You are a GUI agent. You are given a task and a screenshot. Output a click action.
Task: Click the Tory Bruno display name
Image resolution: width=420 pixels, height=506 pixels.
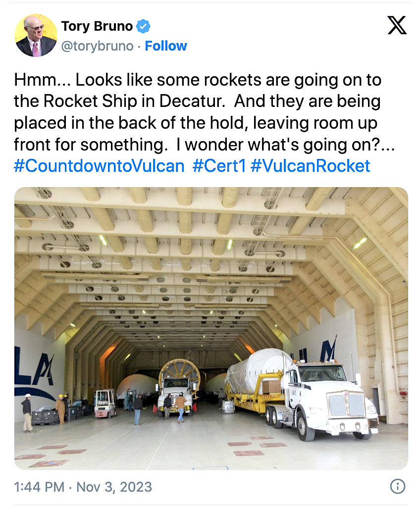click(98, 25)
